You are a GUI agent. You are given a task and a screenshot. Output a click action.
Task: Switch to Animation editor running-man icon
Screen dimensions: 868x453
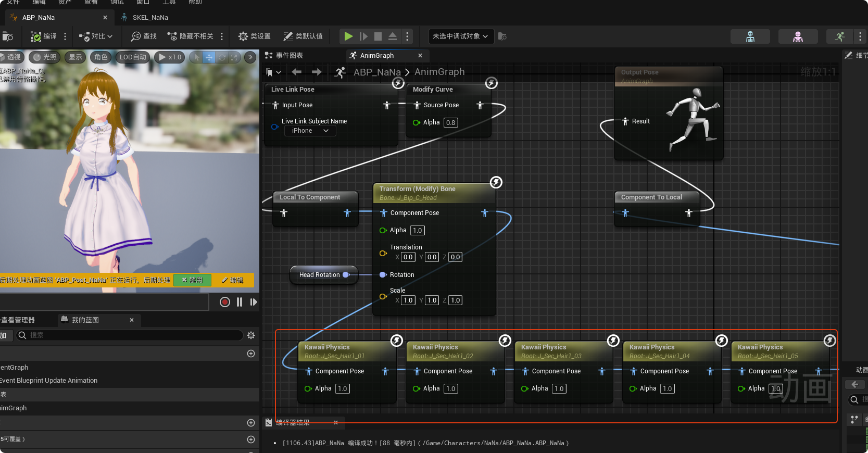(840, 36)
